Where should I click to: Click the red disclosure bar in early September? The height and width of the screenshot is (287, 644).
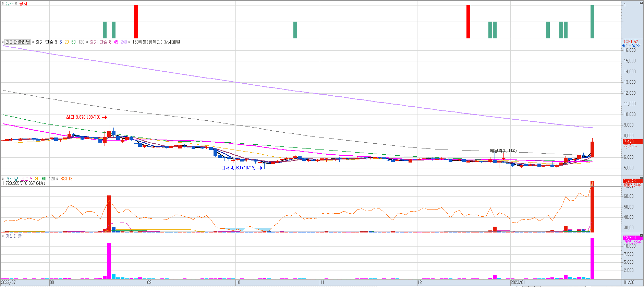coord(136,22)
